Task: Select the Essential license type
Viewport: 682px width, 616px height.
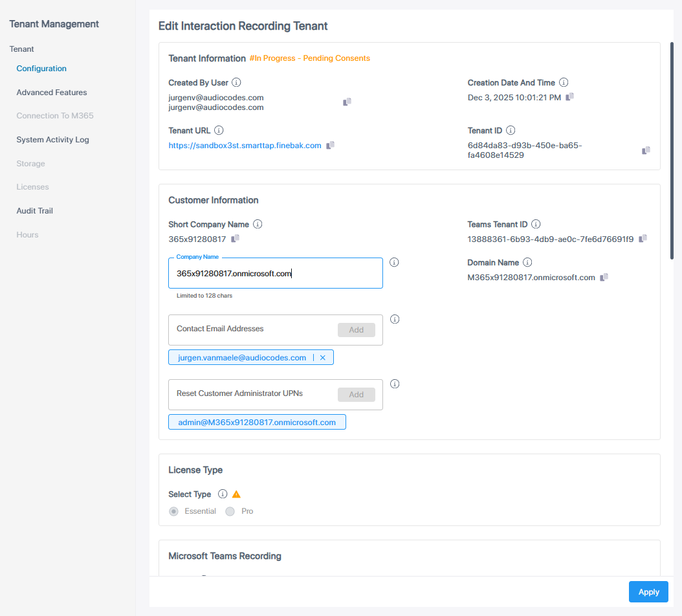Action: (x=173, y=511)
